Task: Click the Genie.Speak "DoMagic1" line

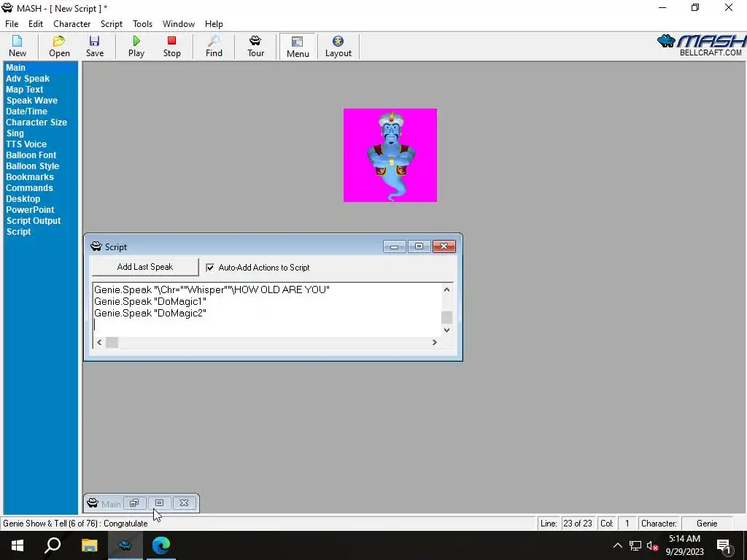Action: tap(150, 301)
